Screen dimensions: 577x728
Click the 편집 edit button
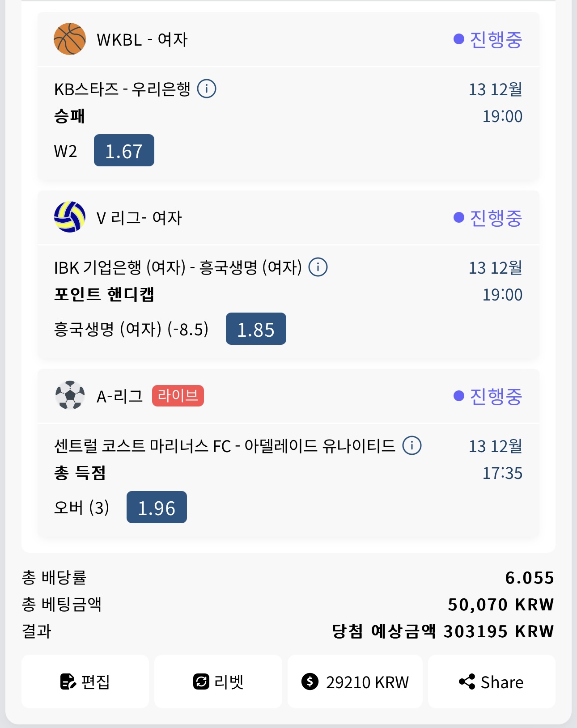85,681
